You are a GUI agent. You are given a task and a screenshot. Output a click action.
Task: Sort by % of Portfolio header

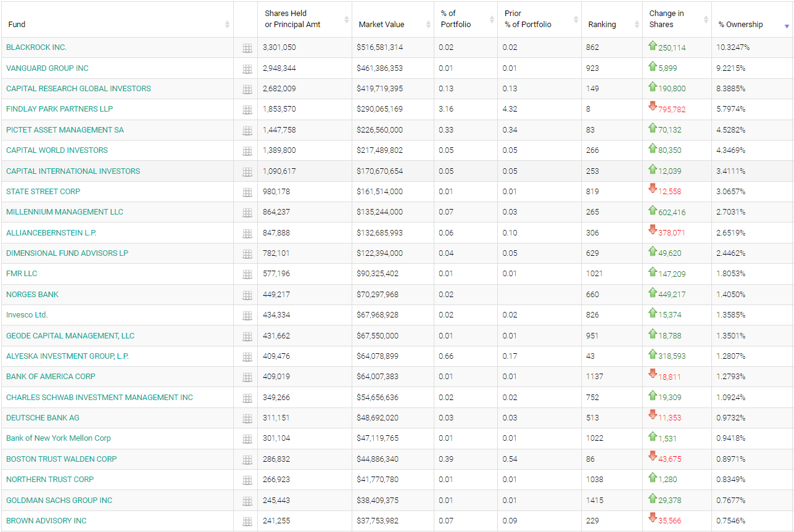point(466,19)
